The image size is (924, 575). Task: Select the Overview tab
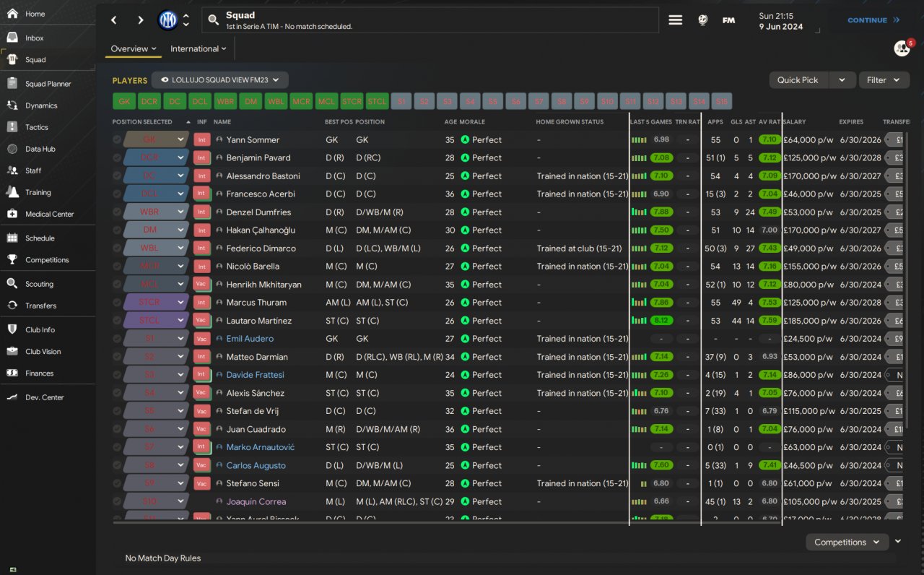tap(134, 48)
